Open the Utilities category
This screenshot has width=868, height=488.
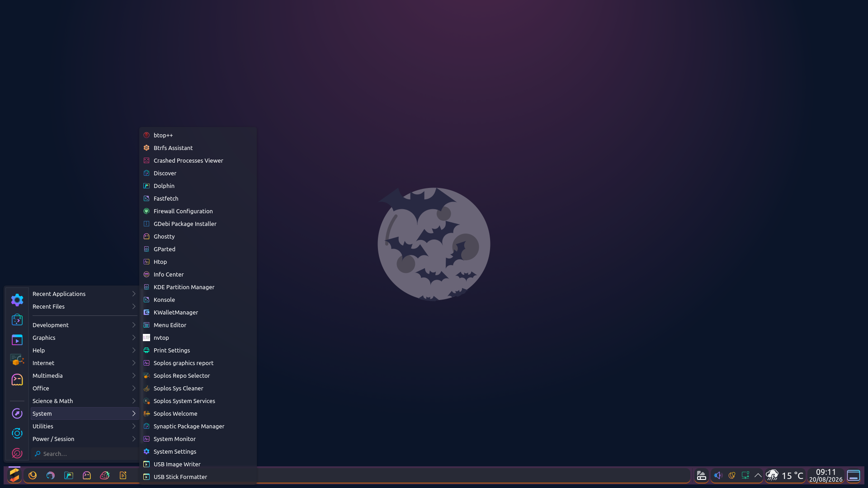point(84,426)
